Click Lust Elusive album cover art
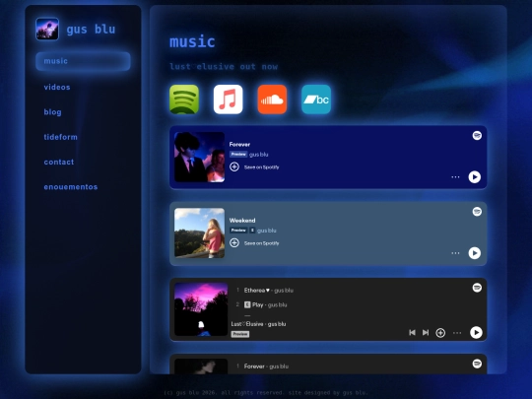Screen dimensions: 532x399 click(201, 309)
